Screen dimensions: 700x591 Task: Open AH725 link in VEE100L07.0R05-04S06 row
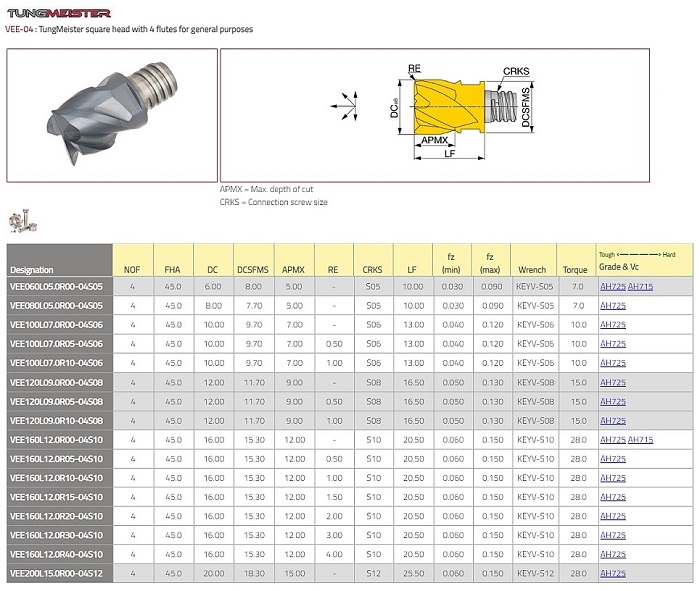tap(612, 344)
